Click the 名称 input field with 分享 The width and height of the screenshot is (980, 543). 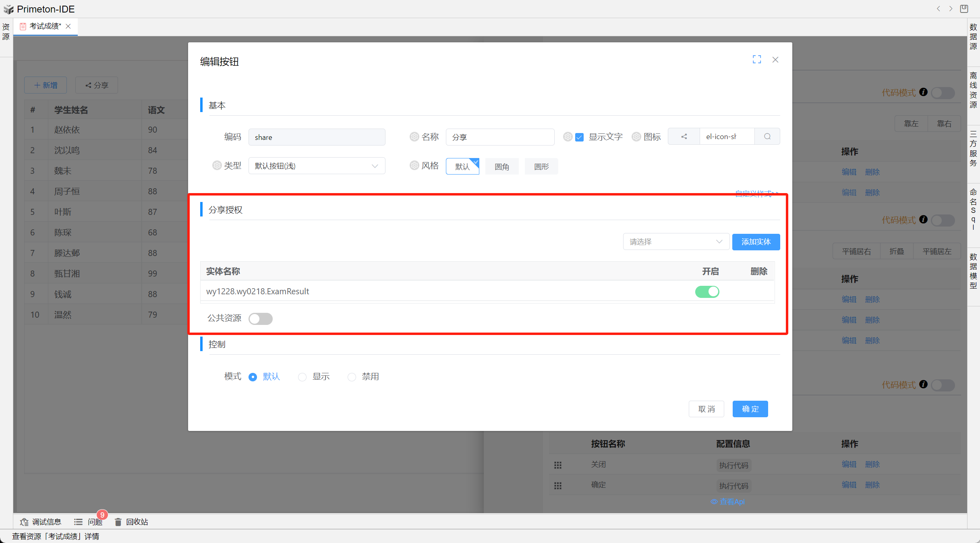pyautogui.click(x=499, y=137)
